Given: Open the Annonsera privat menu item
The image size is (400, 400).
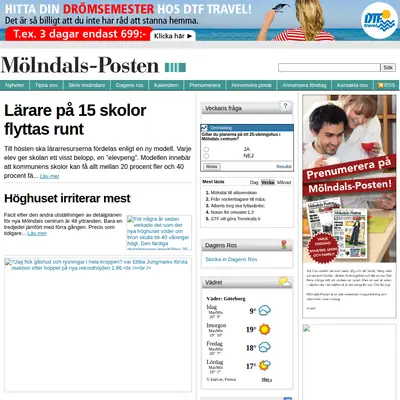Looking at the screenshot, I should tap(251, 85).
